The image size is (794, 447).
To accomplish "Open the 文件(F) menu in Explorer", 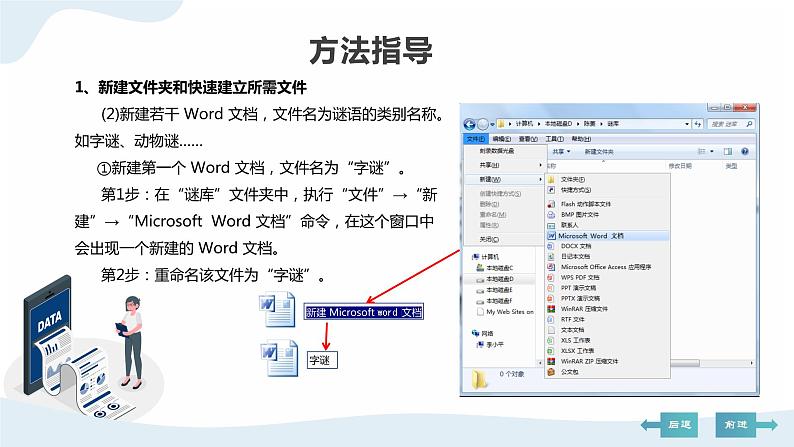I will pos(476,138).
